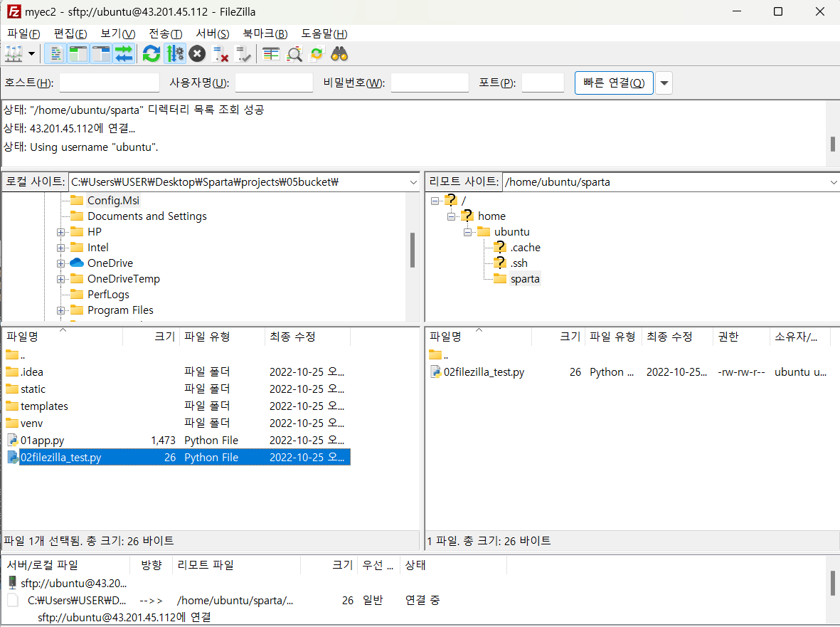This screenshot has height=627, width=840.
Task: Toggle directory comparison icon
Action: 294,54
